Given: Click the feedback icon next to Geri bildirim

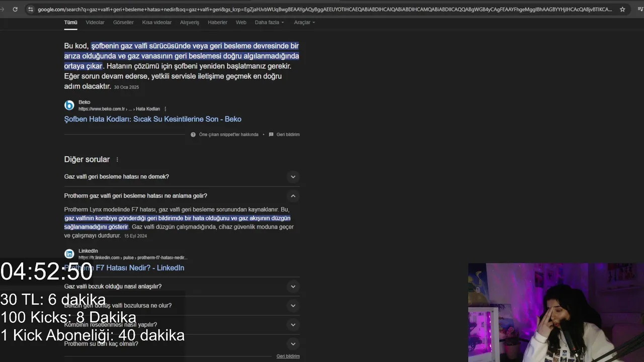Looking at the screenshot, I should click(x=271, y=134).
